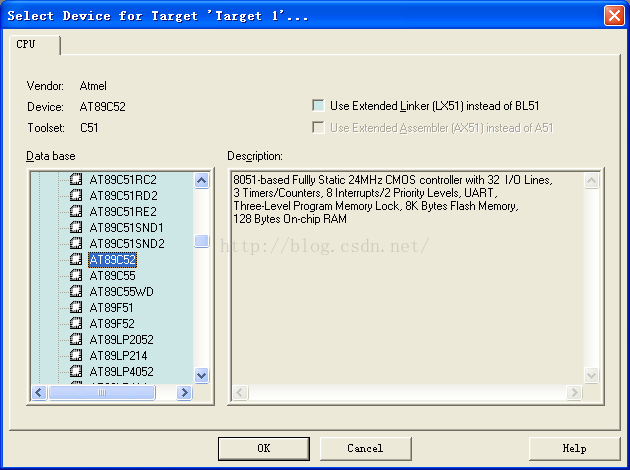Click the chip icon beside AT89LP2052
Screen dimensions: 630x470
pos(76,339)
